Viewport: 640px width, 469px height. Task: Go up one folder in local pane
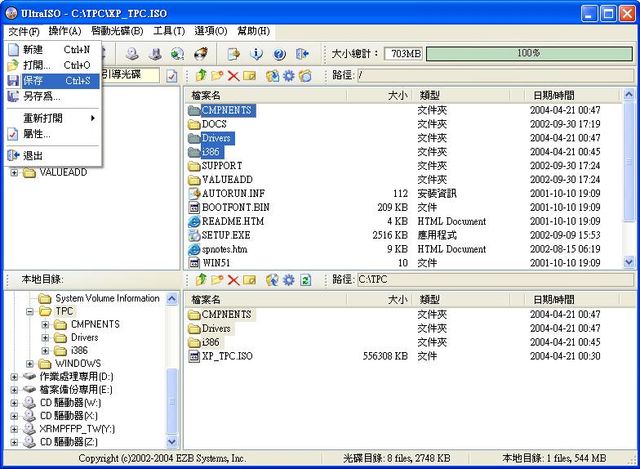pos(201,280)
